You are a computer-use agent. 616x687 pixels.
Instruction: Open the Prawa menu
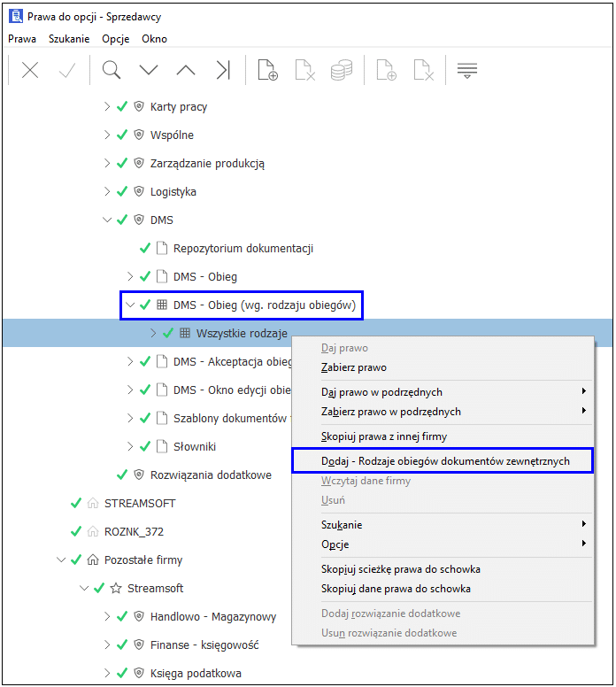pyautogui.click(x=22, y=39)
